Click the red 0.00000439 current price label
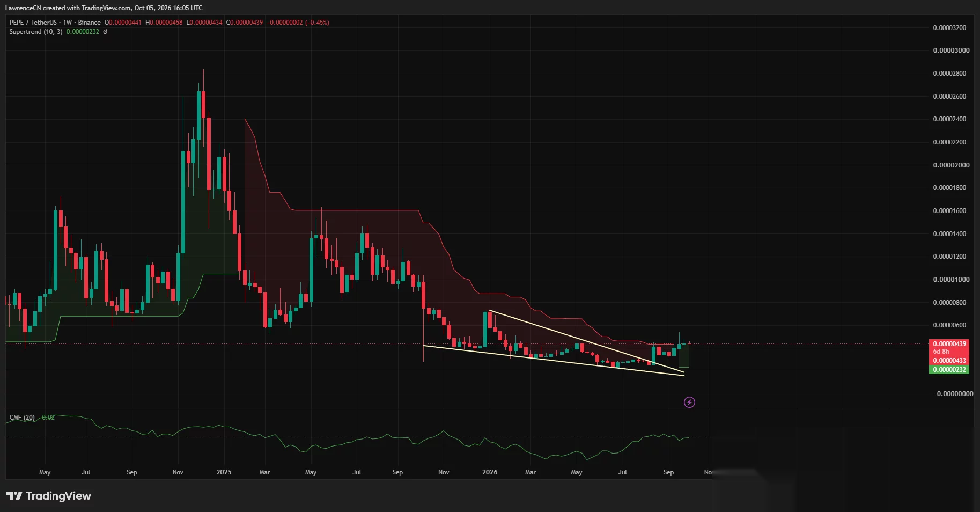980x512 pixels. [x=949, y=343]
